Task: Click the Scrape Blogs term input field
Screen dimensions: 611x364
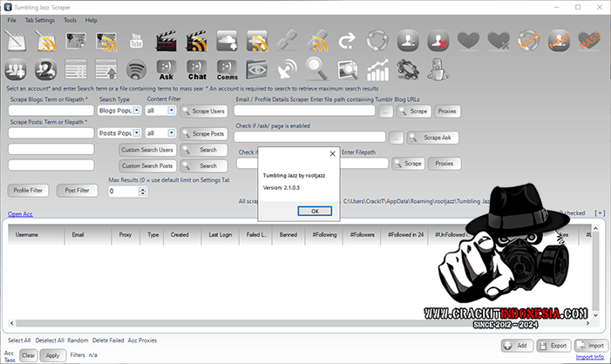Action: tap(51, 111)
